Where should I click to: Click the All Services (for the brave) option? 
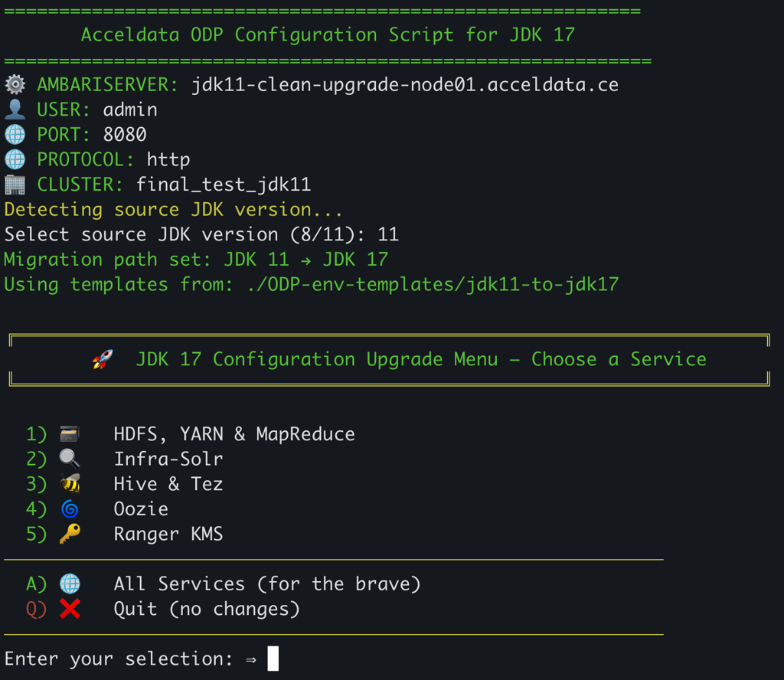[266, 584]
